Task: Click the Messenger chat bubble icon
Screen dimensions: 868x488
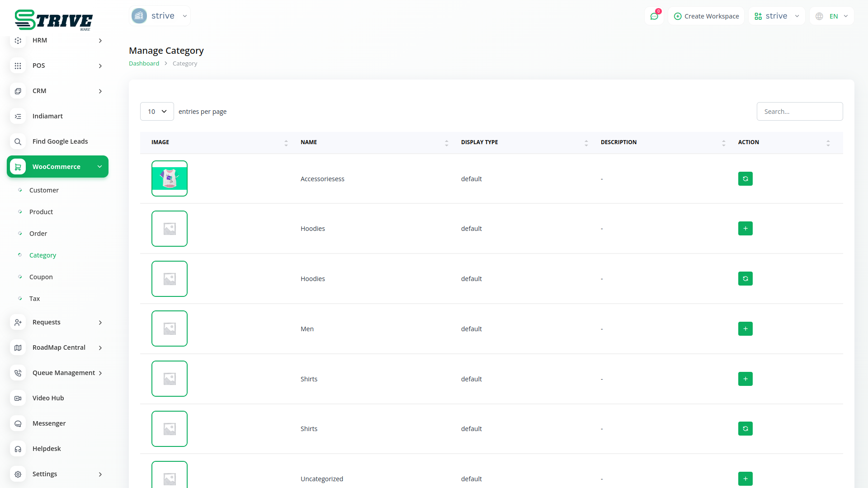Action: click(18, 423)
